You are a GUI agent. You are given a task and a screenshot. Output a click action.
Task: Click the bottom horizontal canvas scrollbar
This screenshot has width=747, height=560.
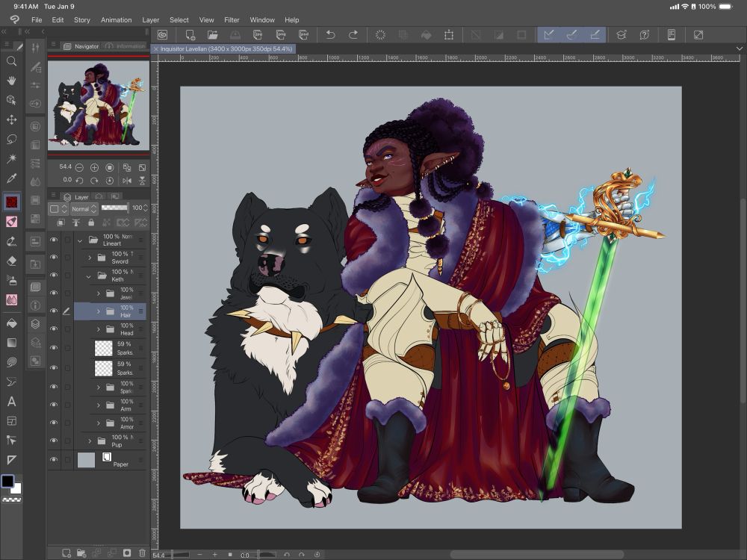click(537, 555)
